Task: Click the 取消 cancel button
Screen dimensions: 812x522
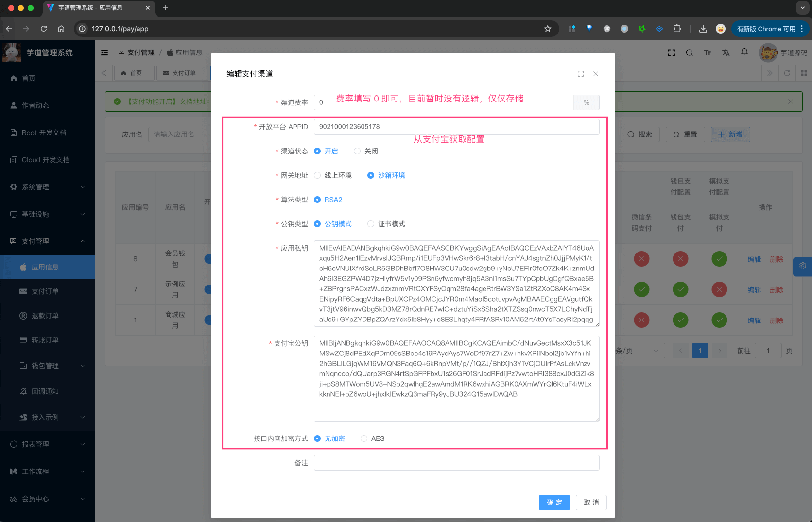Action: 591,503
